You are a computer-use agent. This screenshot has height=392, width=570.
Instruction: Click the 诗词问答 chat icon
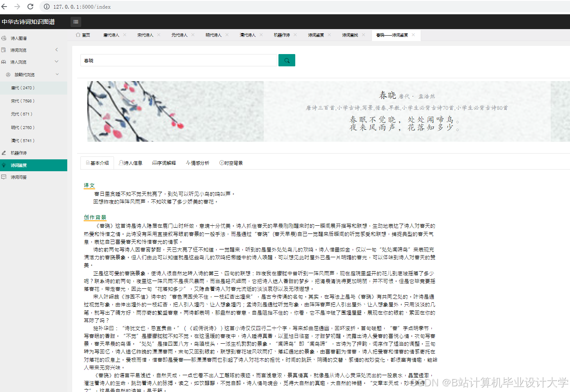click(x=4, y=177)
